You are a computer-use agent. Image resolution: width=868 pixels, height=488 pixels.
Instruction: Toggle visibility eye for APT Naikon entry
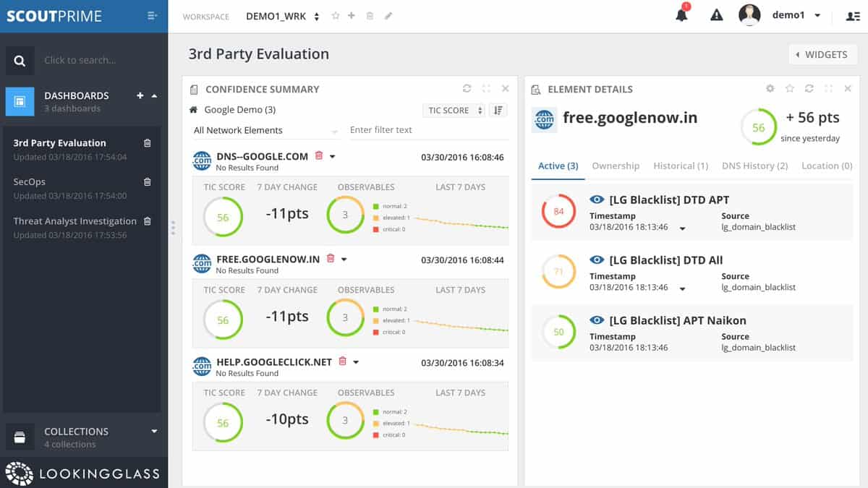597,320
